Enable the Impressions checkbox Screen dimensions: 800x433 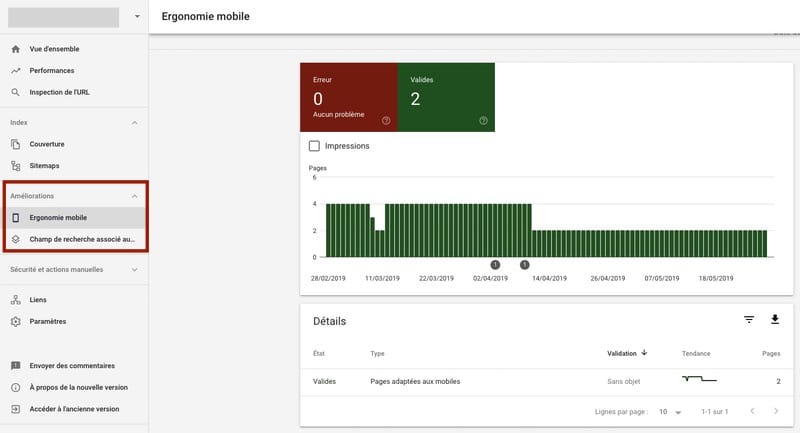[x=315, y=146]
